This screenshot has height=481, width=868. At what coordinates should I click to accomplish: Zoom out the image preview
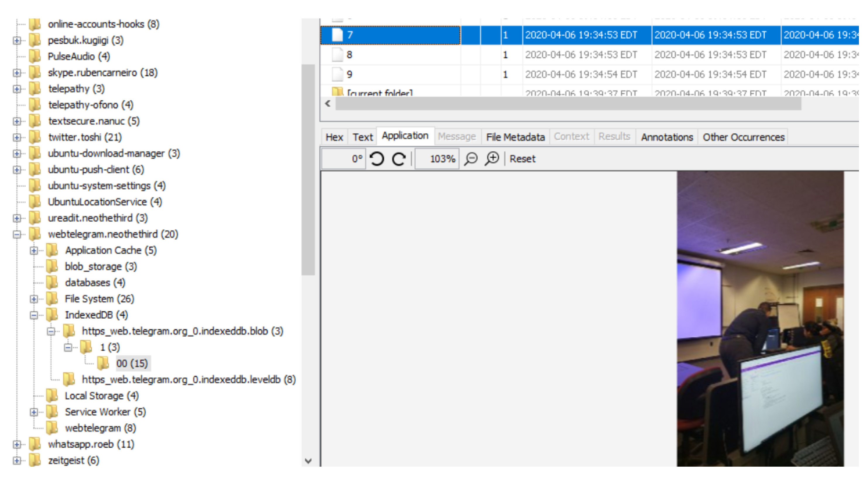pyautogui.click(x=471, y=159)
